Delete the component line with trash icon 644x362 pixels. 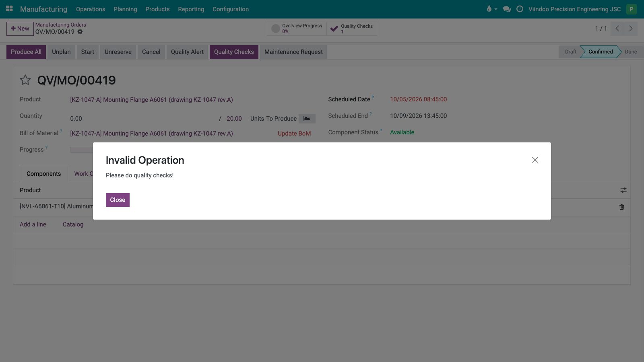(x=621, y=207)
